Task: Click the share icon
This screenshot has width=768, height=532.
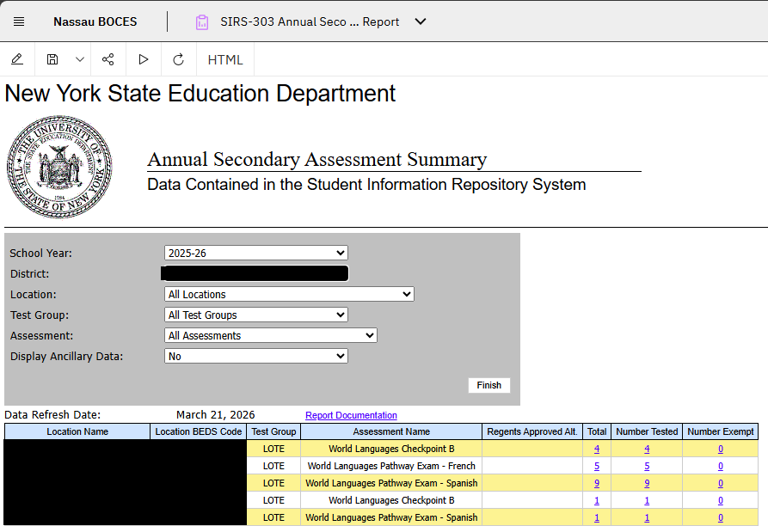Action: (x=108, y=59)
